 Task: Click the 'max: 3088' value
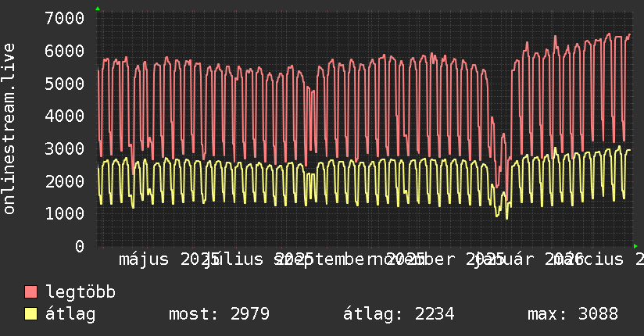pyautogui.click(x=573, y=314)
